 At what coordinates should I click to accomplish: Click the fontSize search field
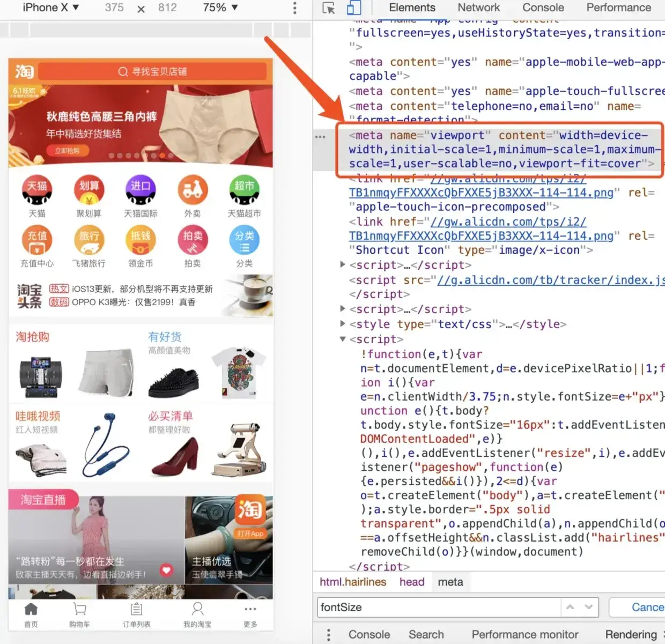[439, 607]
